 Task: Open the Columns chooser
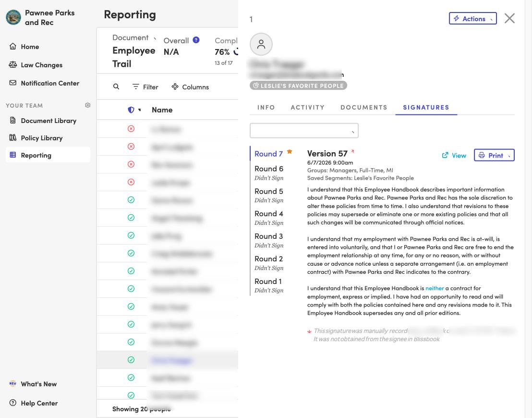(190, 87)
